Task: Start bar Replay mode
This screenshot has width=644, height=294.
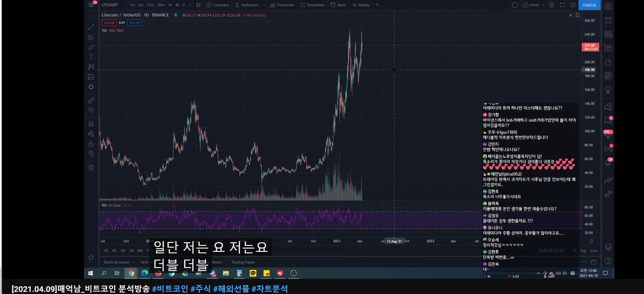Action: tap(361, 5)
